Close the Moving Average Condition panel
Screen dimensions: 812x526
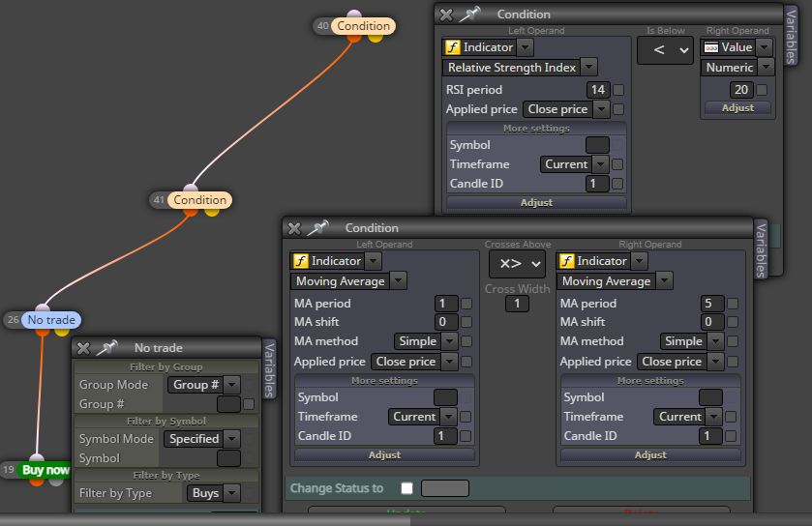coord(294,228)
